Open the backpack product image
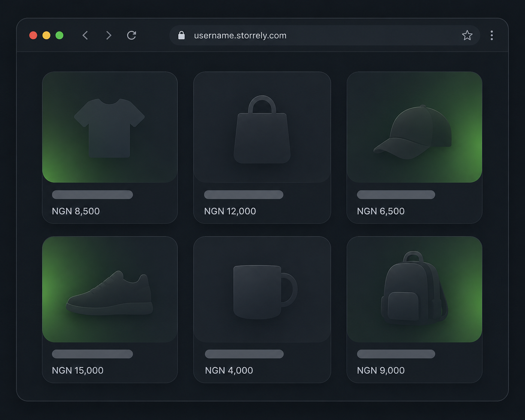The width and height of the screenshot is (525, 420). 415,289
